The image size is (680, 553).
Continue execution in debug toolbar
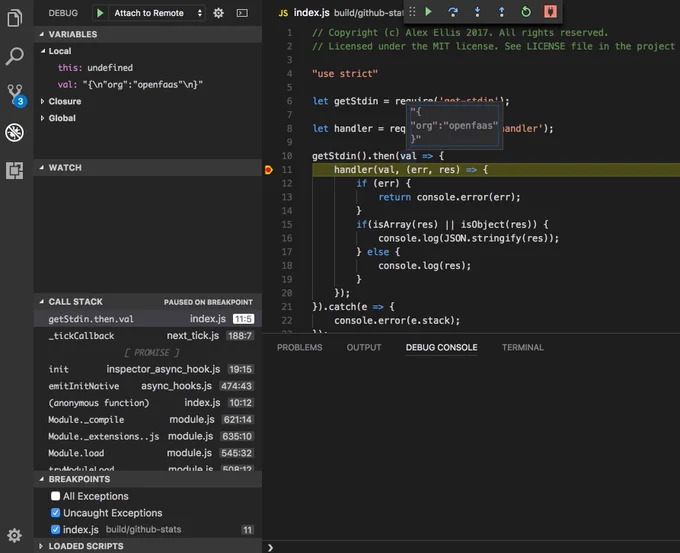pyautogui.click(x=428, y=12)
